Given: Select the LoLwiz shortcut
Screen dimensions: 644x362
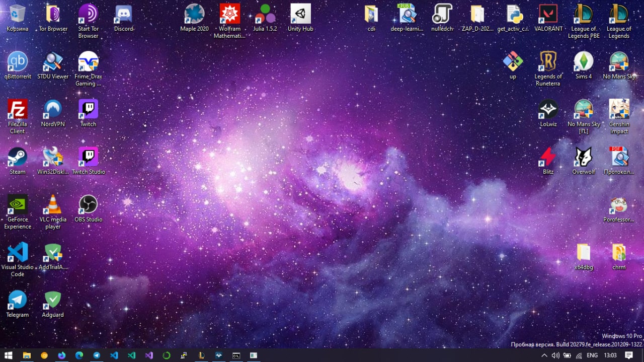Looking at the screenshot, I should (548, 114).
